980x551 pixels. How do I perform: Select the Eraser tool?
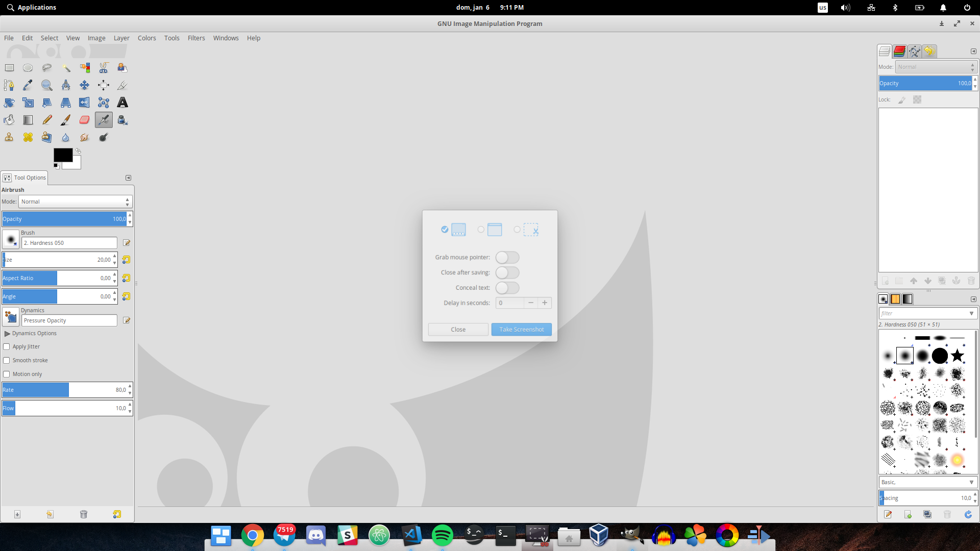pos(85,120)
